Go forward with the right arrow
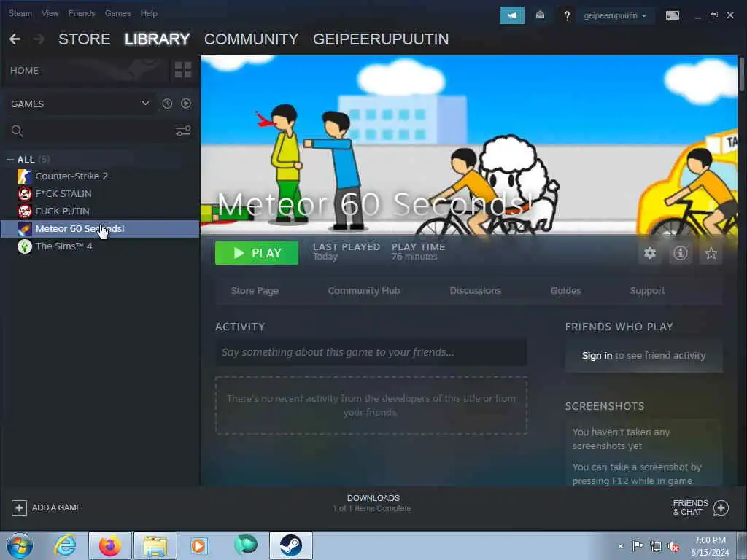 (x=39, y=39)
